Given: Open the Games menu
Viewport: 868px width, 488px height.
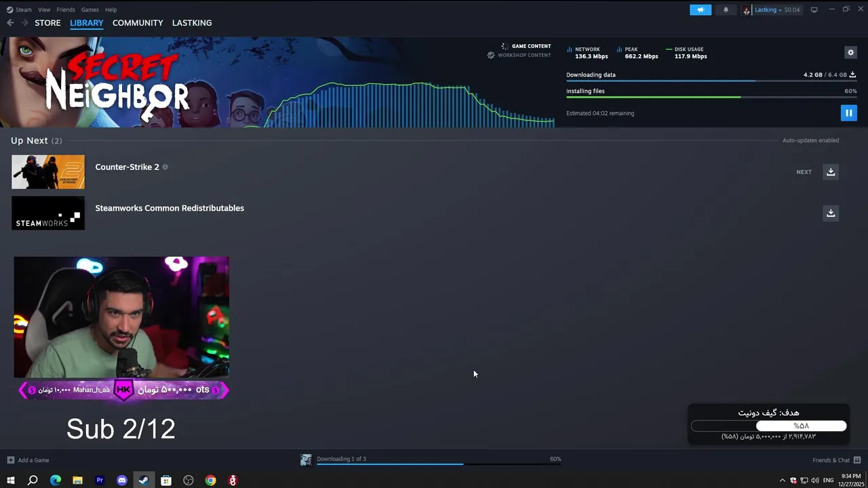Looking at the screenshot, I should tap(90, 9).
